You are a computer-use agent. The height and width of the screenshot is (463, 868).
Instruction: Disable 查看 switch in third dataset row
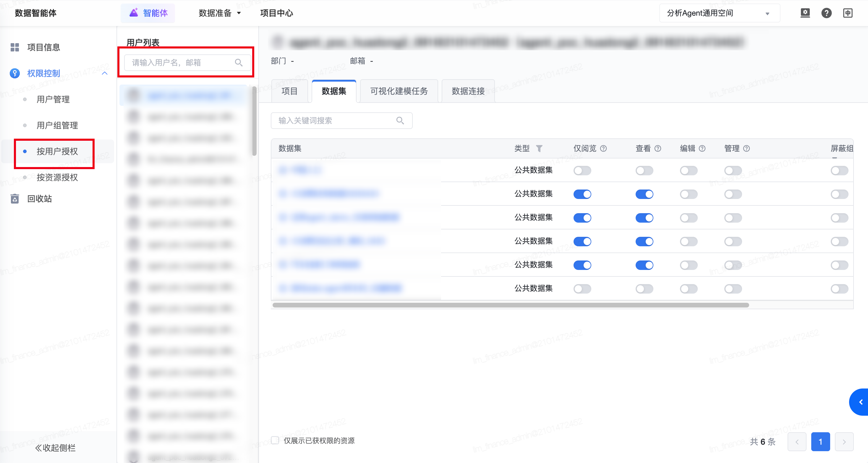coord(644,218)
